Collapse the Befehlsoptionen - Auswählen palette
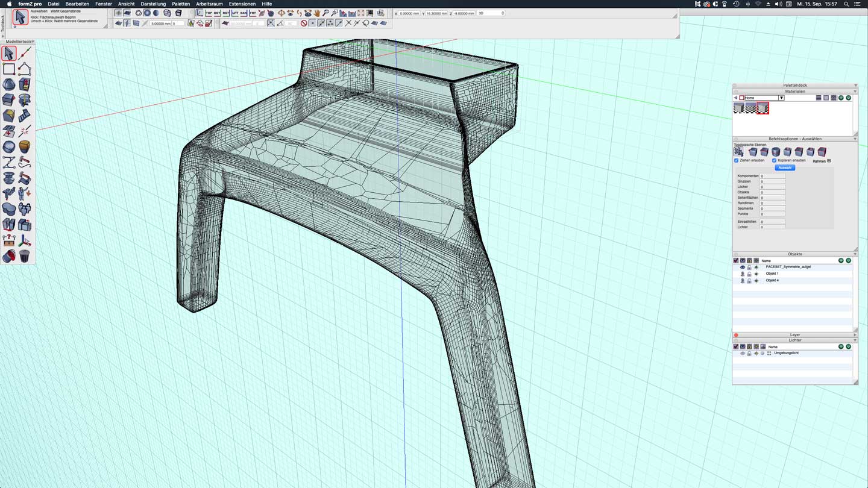The width and height of the screenshot is (868, 488). pyautogui.click(x=855, y=139)
